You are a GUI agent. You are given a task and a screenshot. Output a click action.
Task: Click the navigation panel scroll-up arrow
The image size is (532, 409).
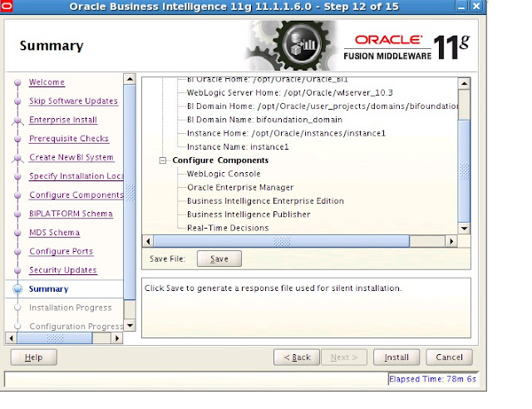click(130, 79)
